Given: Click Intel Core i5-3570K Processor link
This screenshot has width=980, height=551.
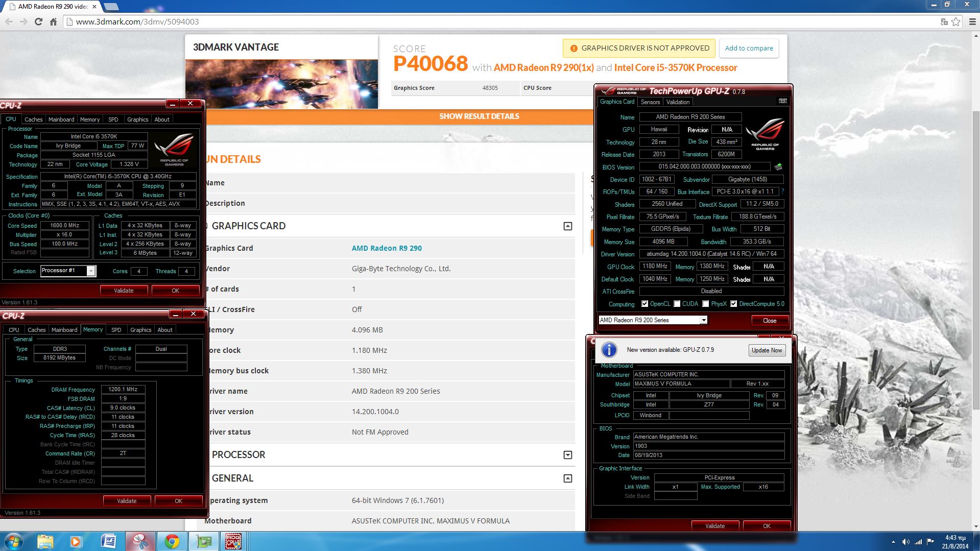Looking at the screenshot, I should [676, 68].
